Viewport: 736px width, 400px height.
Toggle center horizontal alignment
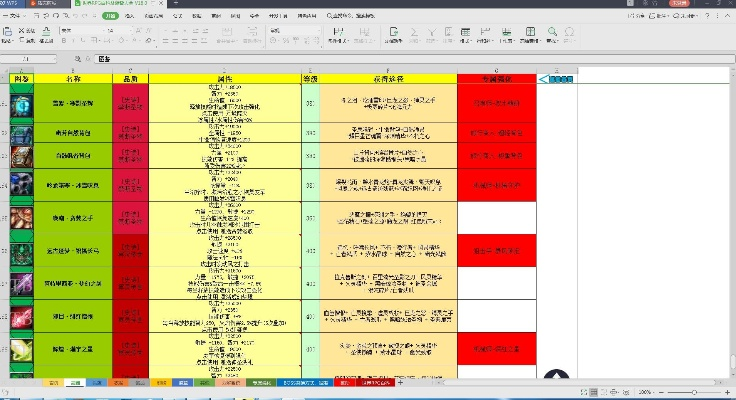click(x=175, y=41)
